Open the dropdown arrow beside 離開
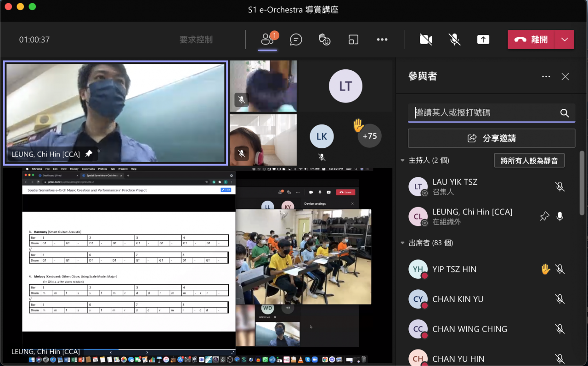This screenshot has height=366, width=588. click(x=565, y=39)
